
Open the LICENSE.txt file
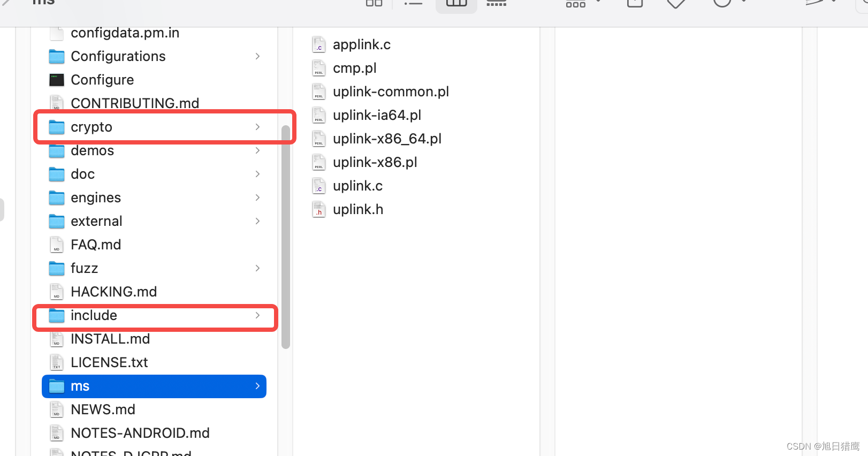tap(109, 362)
